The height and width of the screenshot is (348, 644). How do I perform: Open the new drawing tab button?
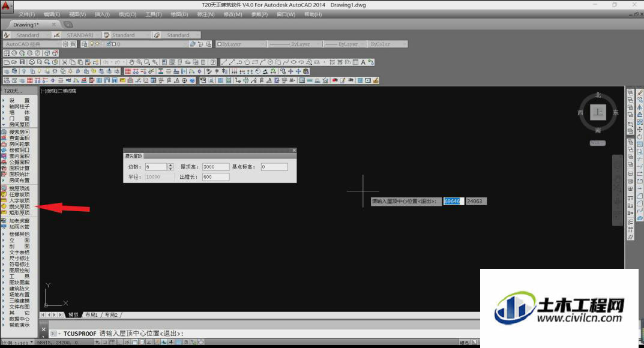point(68,25)
